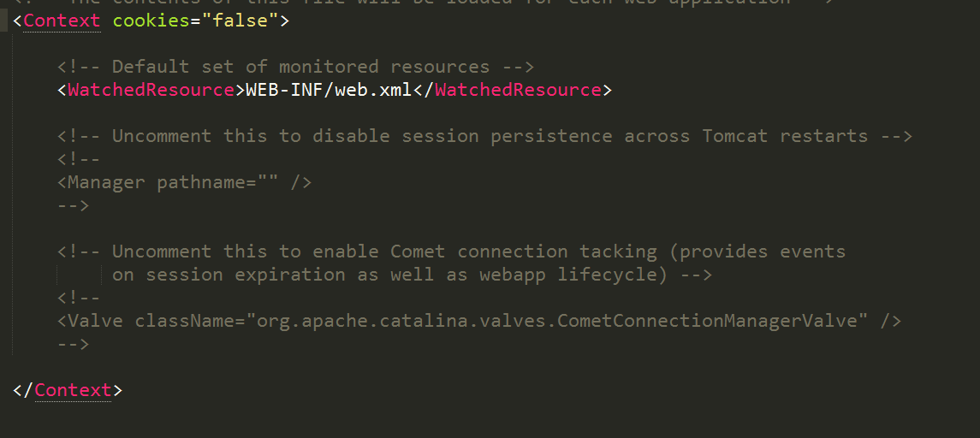Image resolution: width=980 pixels, height=438 pixels.
Task: Click the word Tomcat in comment
Action: pos(735,136)
